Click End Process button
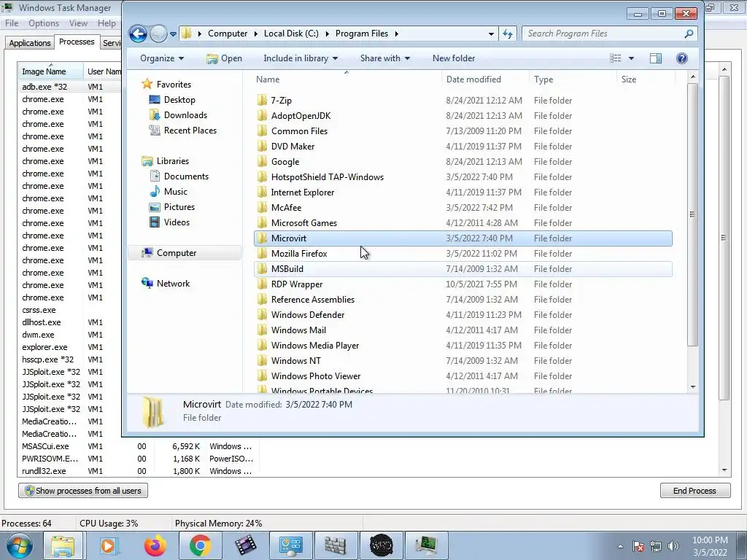The width and height of the screenshot is (747, 560). pyautogui.click(x=694, y=491)
